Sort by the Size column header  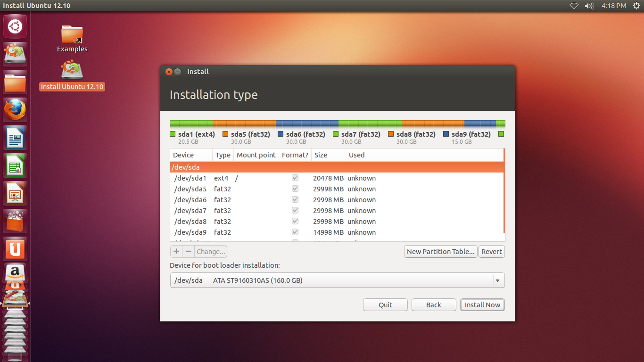pyautogui.click(x=329, y=155)
